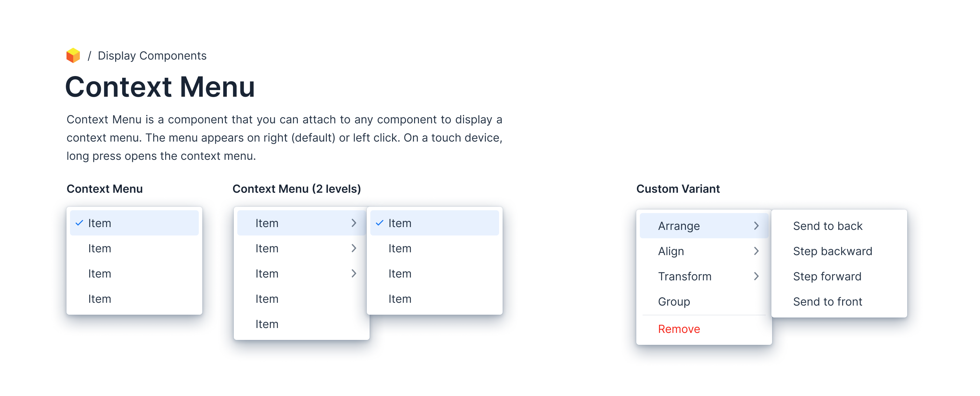The width and height of the screenshot is (980, 396).
Task: Open the Display Components breadcrumb link
Action: [x=152, y=56]
